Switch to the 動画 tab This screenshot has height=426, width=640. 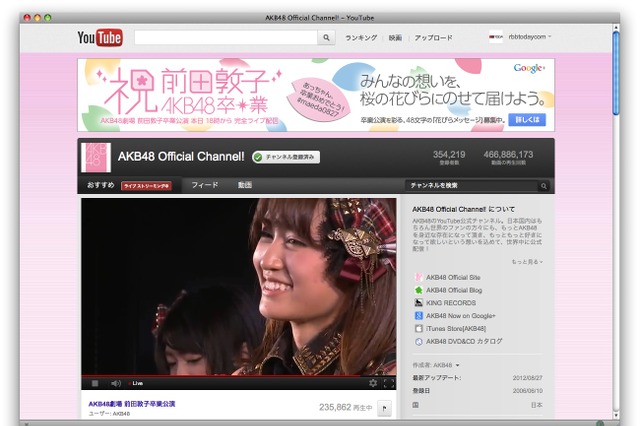244,185
